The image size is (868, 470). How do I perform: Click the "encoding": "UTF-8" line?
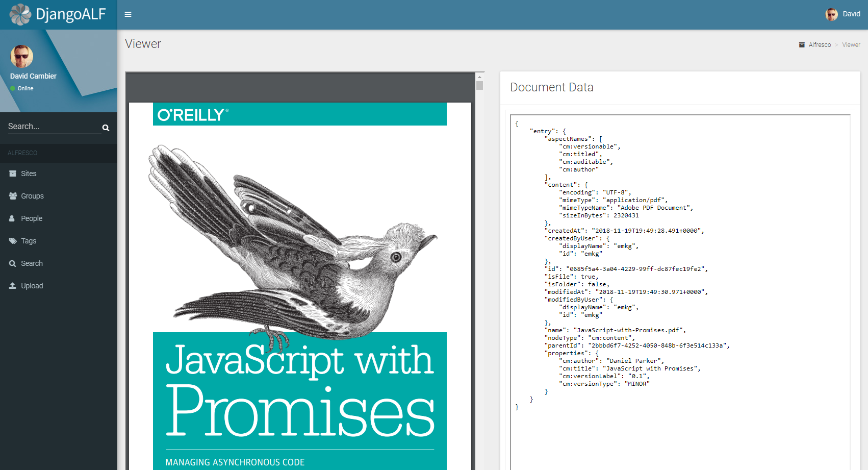click(595, 192)
